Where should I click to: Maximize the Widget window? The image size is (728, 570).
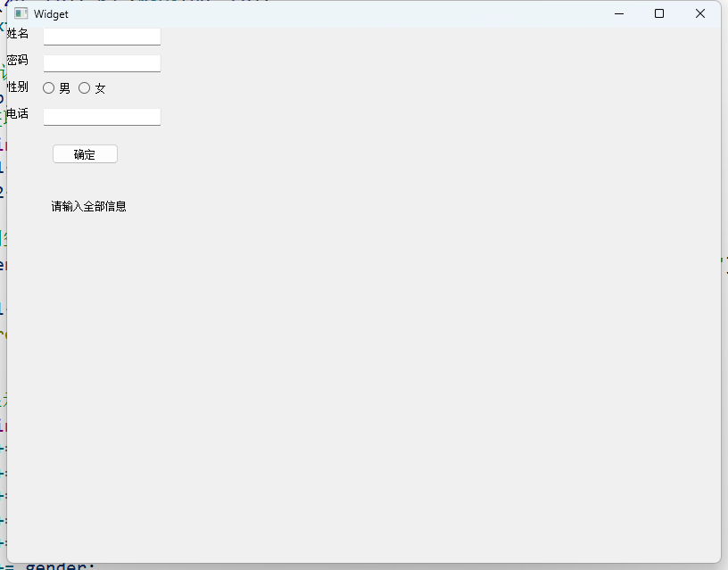659,14
